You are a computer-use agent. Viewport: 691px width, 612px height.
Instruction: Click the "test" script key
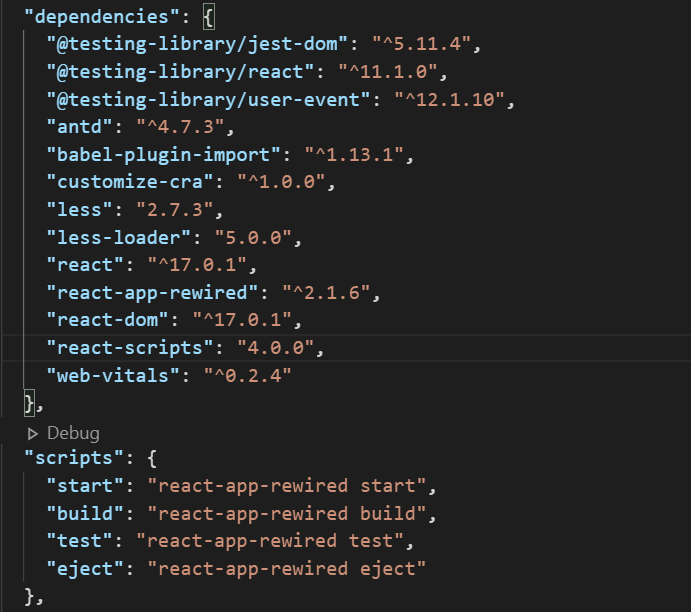coord(79,541)
